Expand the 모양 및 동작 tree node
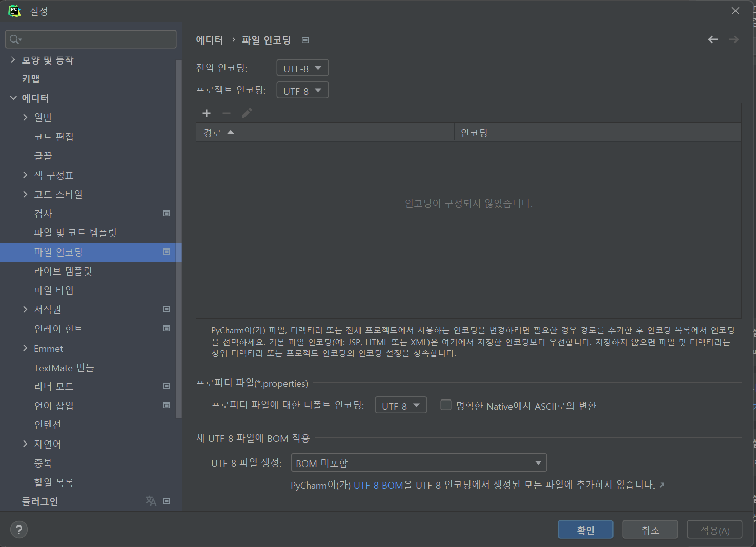756x547 pixels. tap(13, 60)
